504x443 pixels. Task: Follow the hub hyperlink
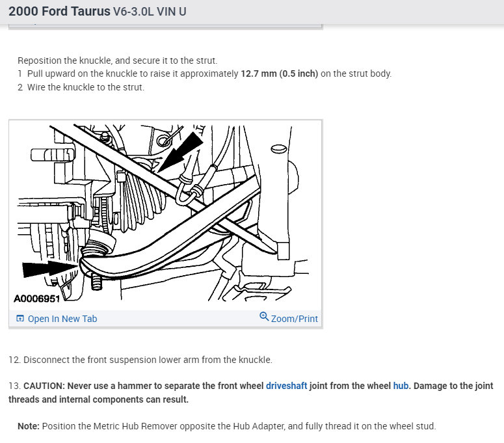pyautogui.click(x=401, y=386)
